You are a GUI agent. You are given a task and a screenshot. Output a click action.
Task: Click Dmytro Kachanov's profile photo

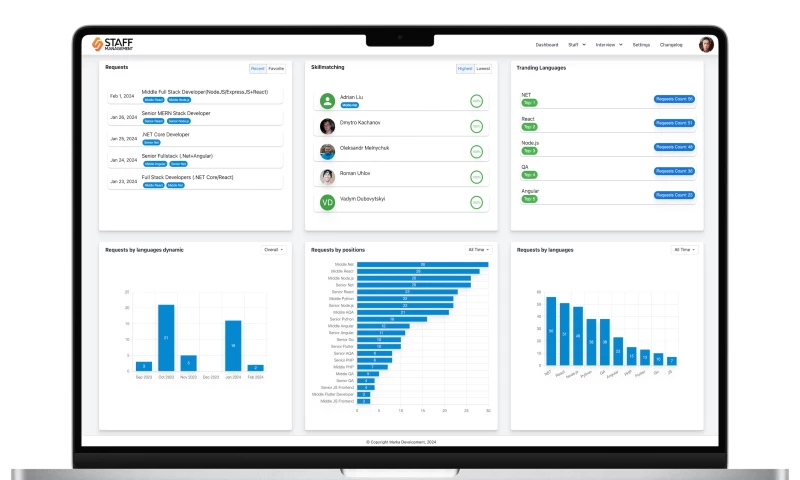tap(327, 126)
